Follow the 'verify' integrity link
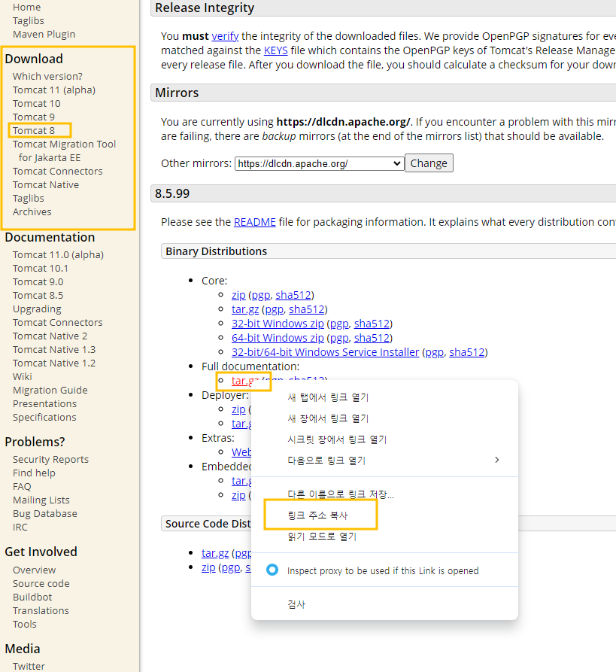616x672 pixels. click(225, 36)
